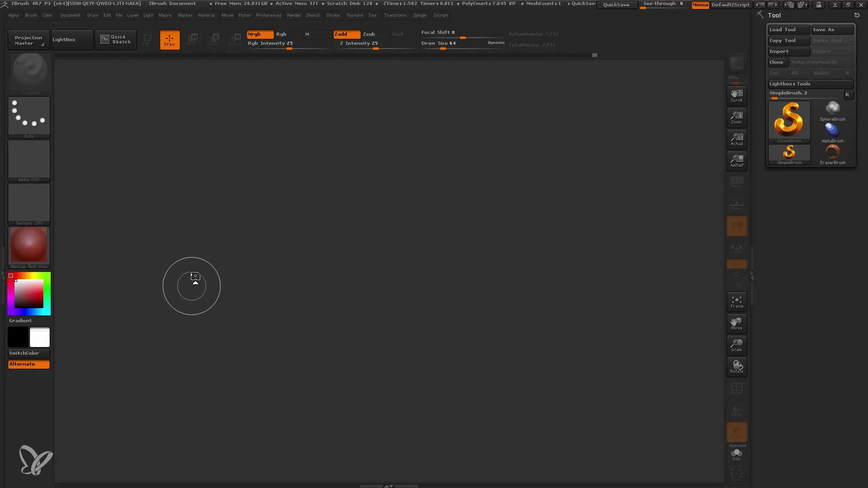This screenshot has height=488, width=868.
Task: Select the Frame tool in sidebar
Action: pos(737,301)
